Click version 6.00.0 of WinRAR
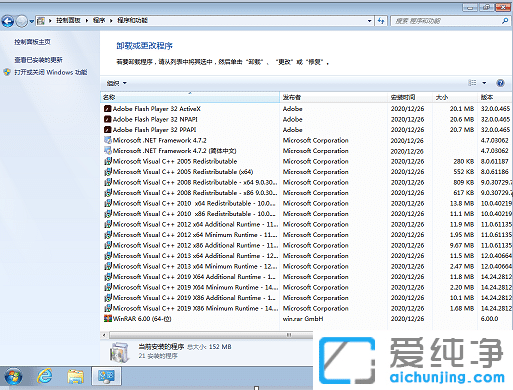Viewport: 513px width, 390px height. (x=489, y=319)
